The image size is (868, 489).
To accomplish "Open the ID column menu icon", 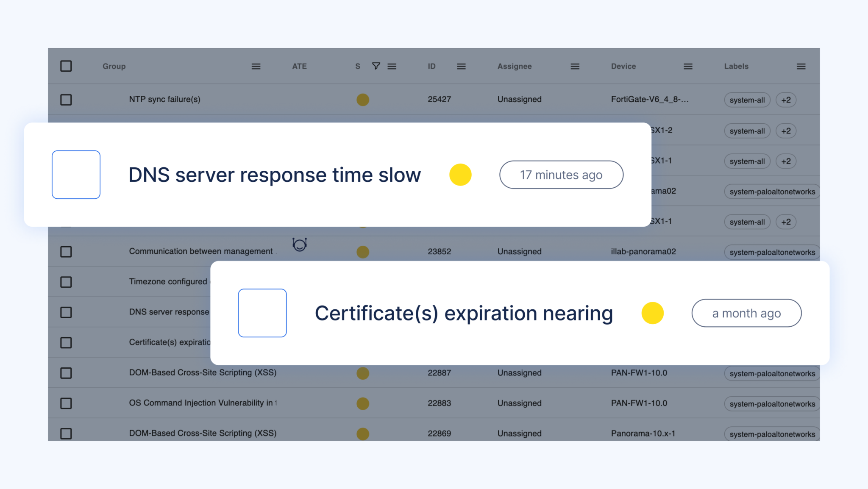I will [462, 66].
